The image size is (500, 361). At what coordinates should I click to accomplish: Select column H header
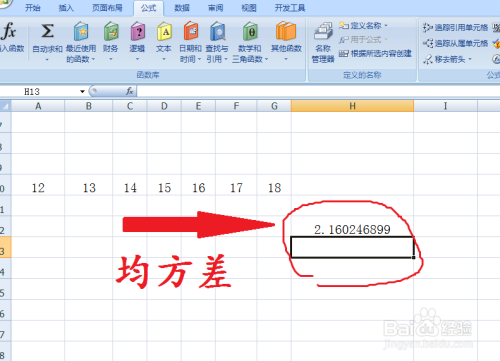coord(352,106)
